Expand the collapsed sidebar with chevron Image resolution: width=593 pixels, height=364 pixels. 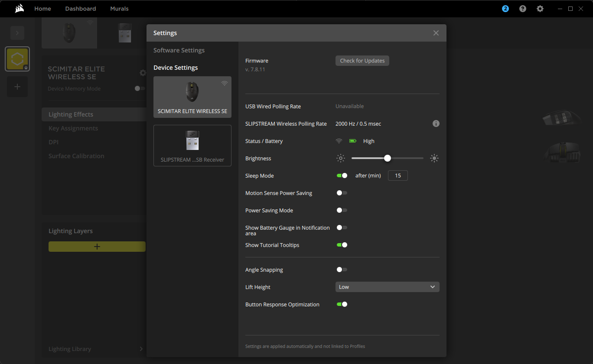coord(17,33)
